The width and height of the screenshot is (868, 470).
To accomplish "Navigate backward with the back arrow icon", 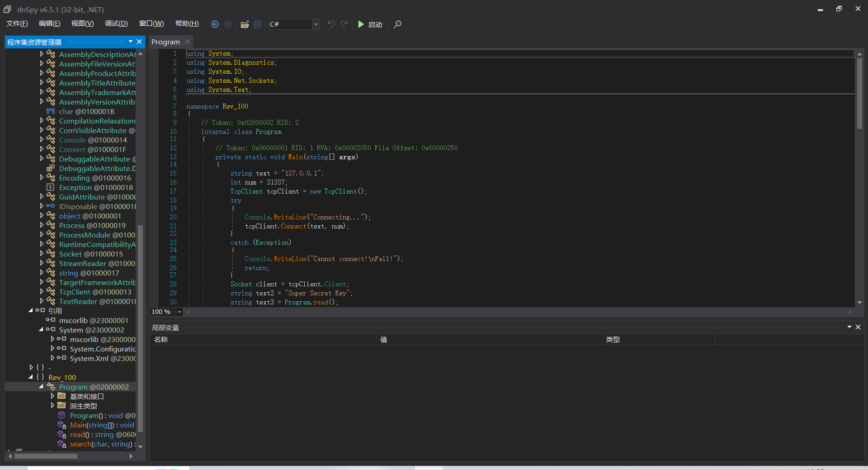I will click(215, 24).
